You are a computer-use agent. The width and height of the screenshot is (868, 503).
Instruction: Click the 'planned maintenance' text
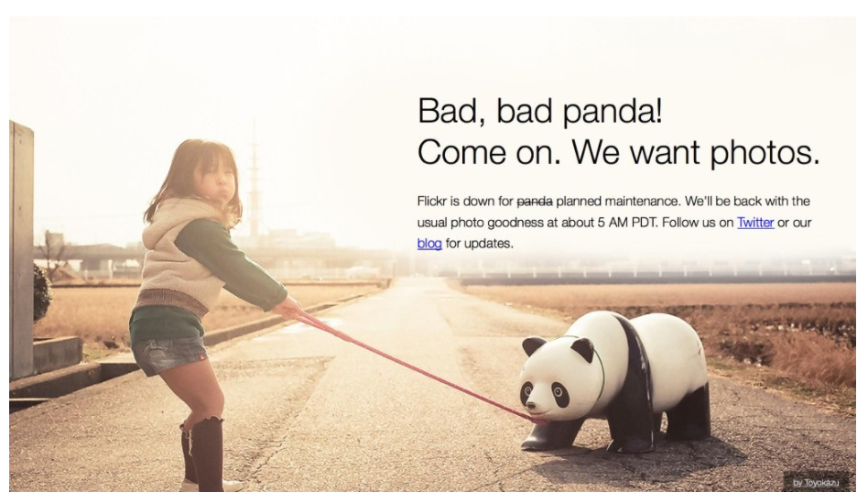(617, 201)
